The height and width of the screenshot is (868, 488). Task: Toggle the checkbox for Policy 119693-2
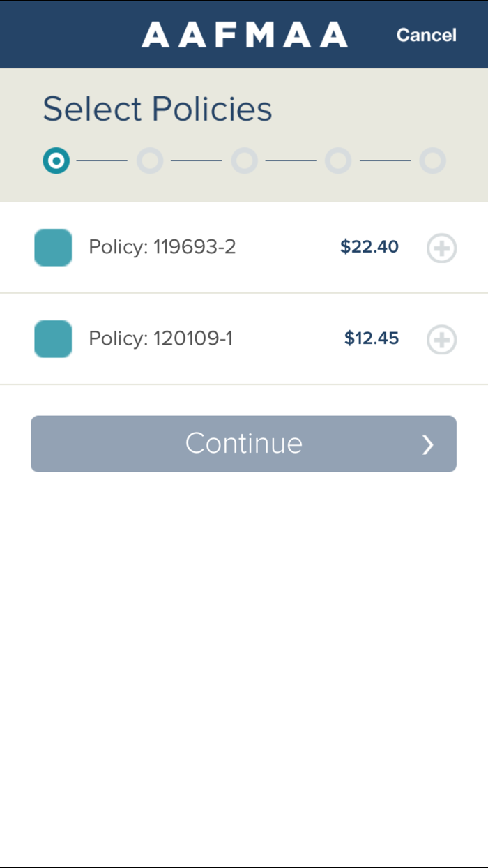pyautogui.click(x=53, y=247)
